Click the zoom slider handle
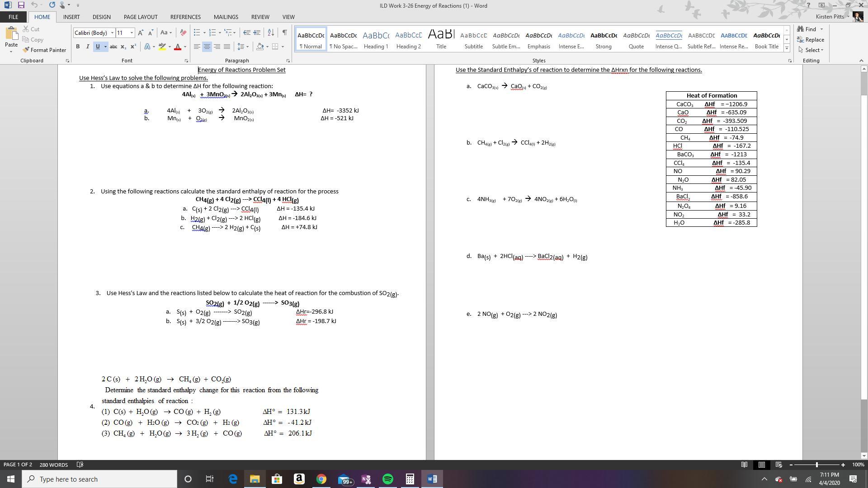 [x=816, y=465]
